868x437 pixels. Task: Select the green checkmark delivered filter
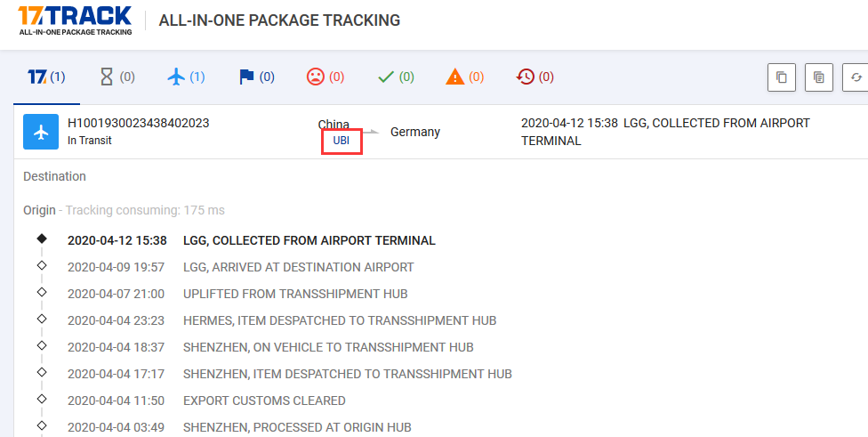pyautogui.click(x=396, y=77)
